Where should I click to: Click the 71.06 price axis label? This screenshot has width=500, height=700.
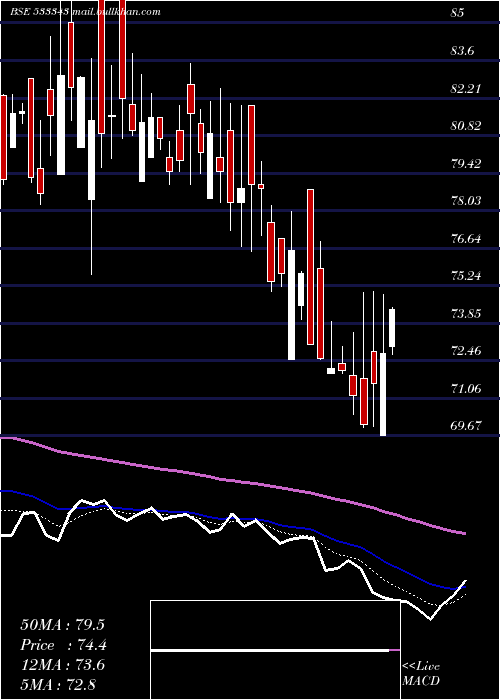click(467, 389)
